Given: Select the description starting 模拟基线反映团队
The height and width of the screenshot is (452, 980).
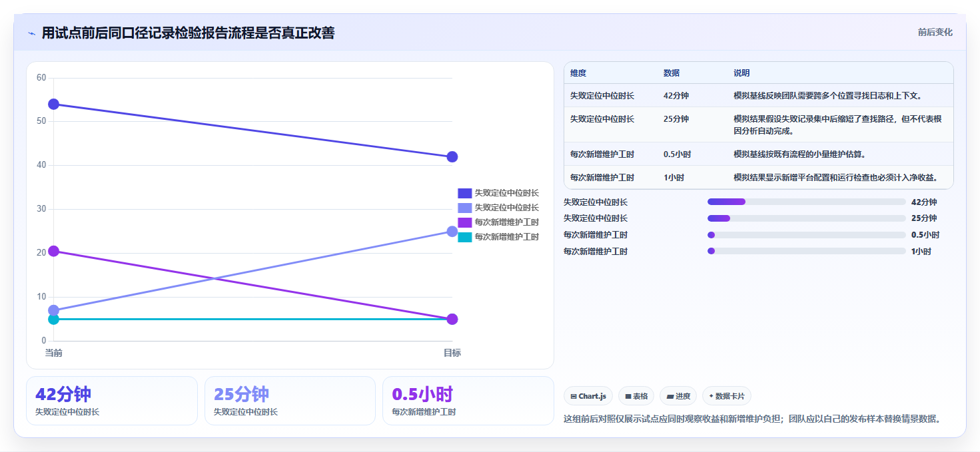Looking at the screenshot, I should 828,96.
